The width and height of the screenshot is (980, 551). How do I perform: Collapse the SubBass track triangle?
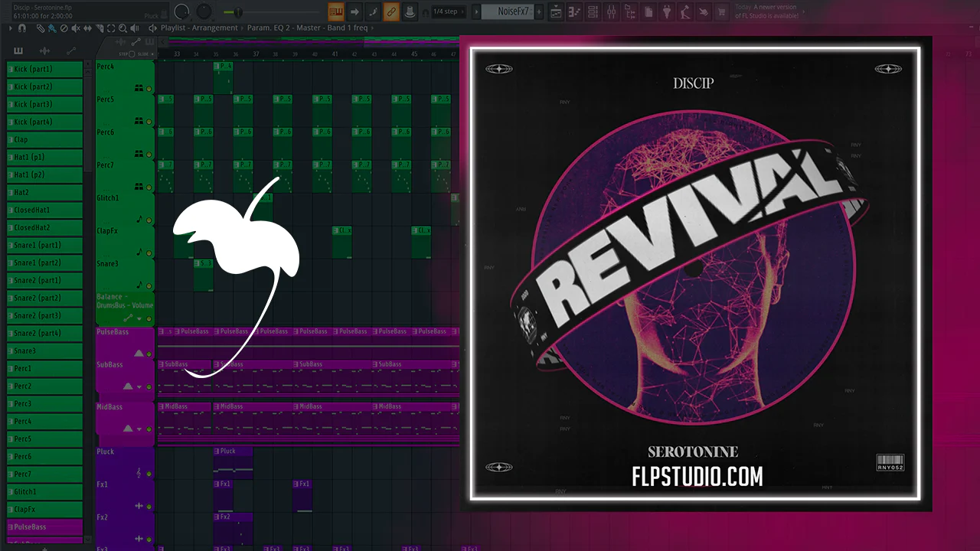tap(127, 386)
